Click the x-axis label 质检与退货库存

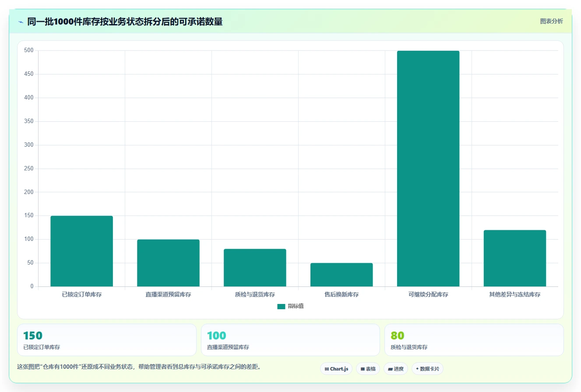[255, 295]
